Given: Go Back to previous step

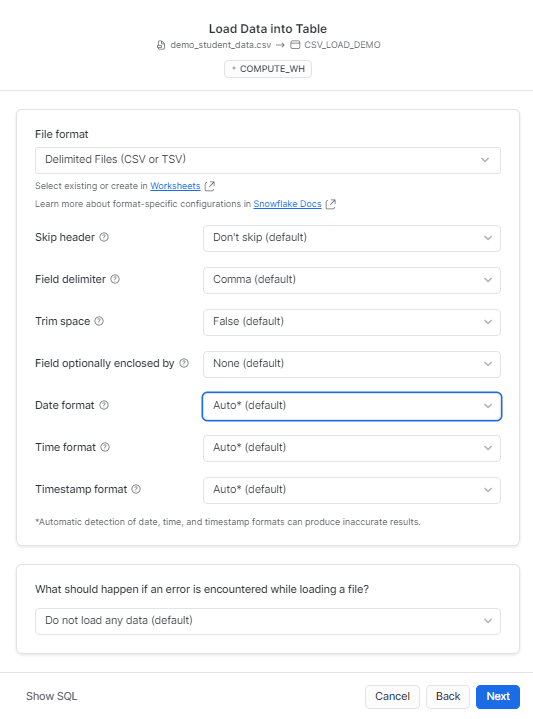Looking at the screenshot, I should (x=448, y=697).
